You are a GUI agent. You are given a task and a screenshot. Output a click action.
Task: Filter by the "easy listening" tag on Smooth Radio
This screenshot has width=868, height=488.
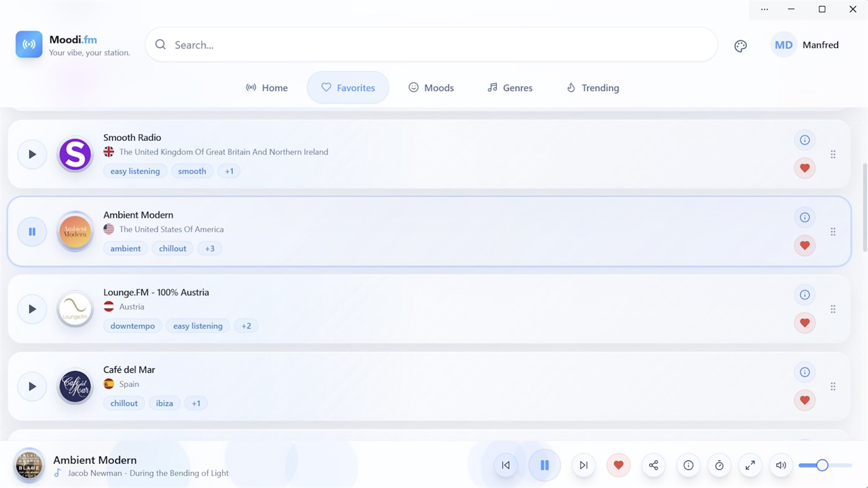135,171
